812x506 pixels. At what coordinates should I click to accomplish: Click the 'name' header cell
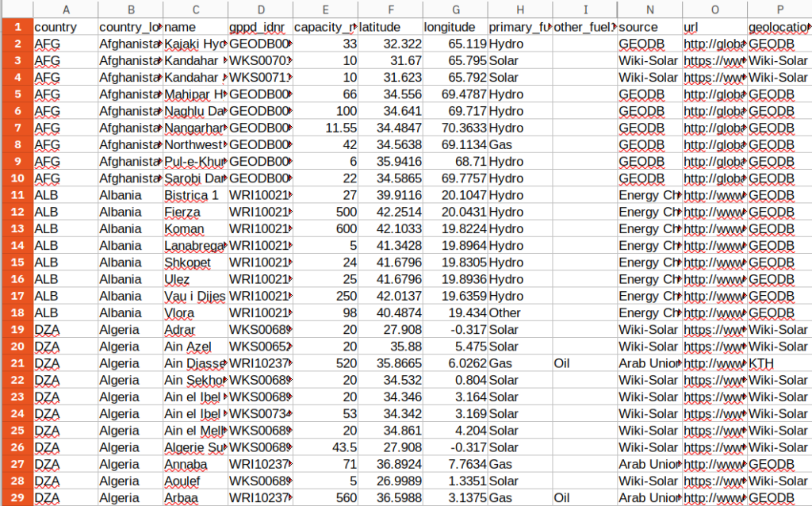[x=196, y=27]
